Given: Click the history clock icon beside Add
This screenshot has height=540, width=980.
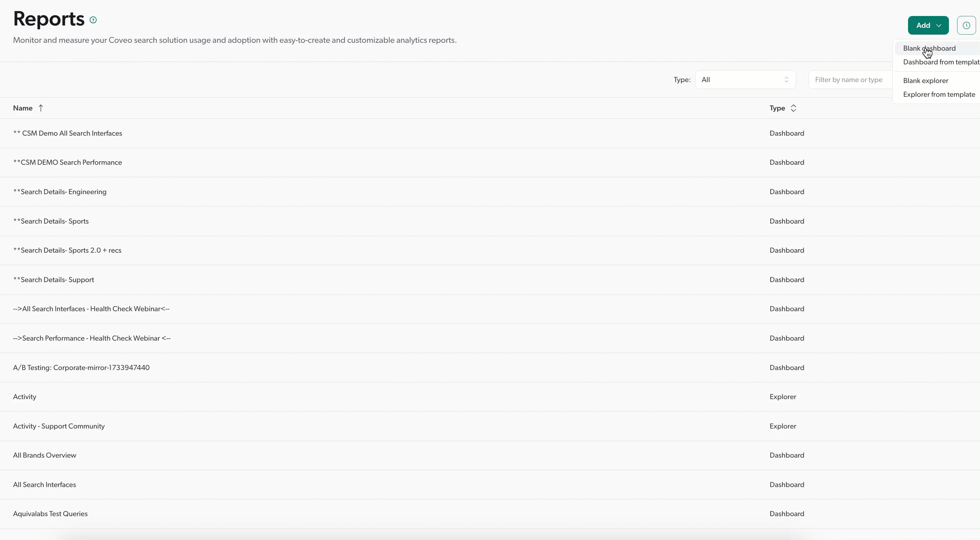Looking at the screenshot, I should point(966,25).
